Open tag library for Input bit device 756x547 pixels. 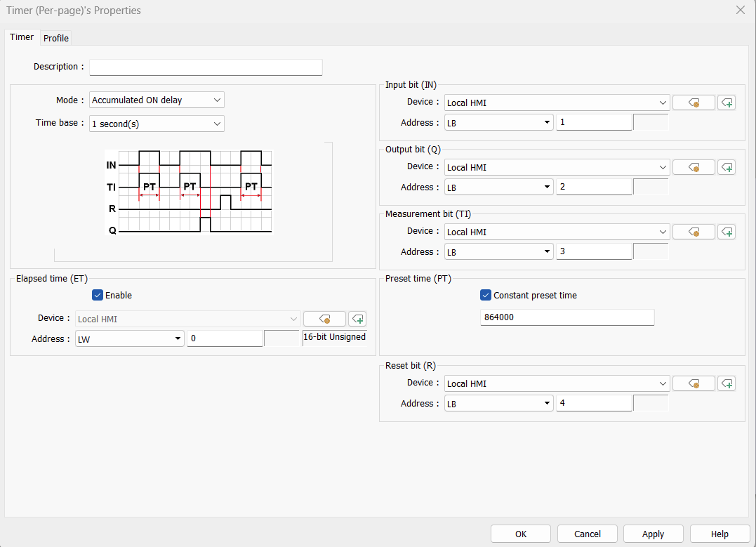694,103
